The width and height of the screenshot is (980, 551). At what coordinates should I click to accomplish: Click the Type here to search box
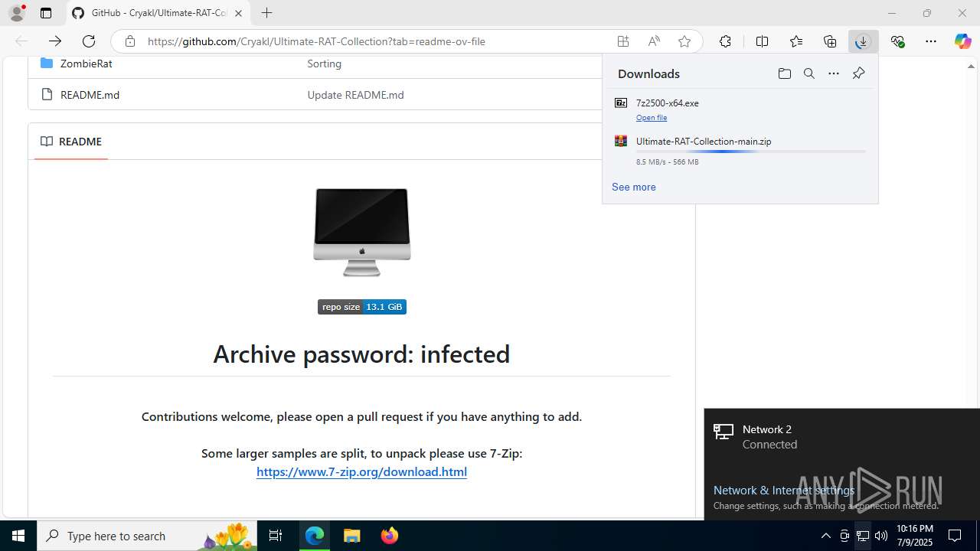tap(147, 536)
